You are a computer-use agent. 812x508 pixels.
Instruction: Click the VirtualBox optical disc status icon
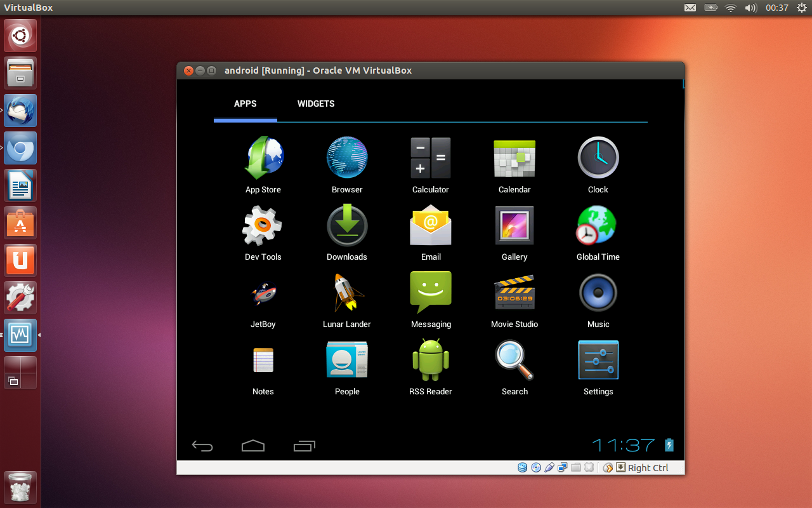point(536,468)
